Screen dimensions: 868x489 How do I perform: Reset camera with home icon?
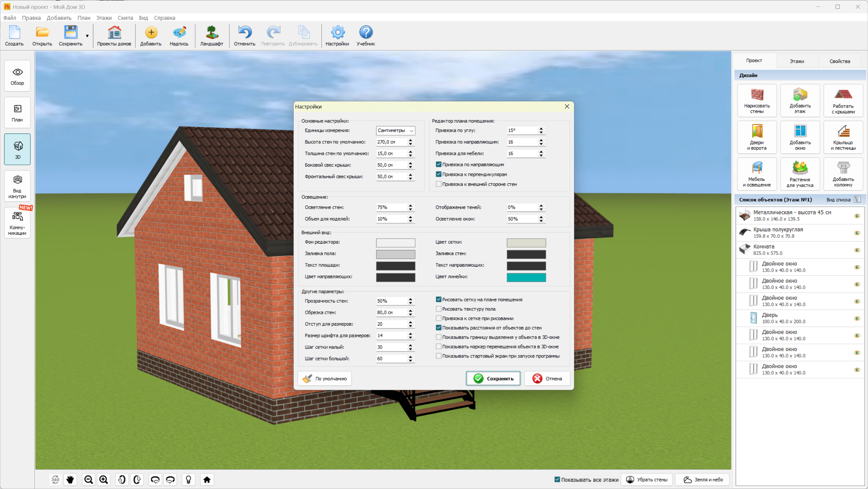(x=207, y=479)
